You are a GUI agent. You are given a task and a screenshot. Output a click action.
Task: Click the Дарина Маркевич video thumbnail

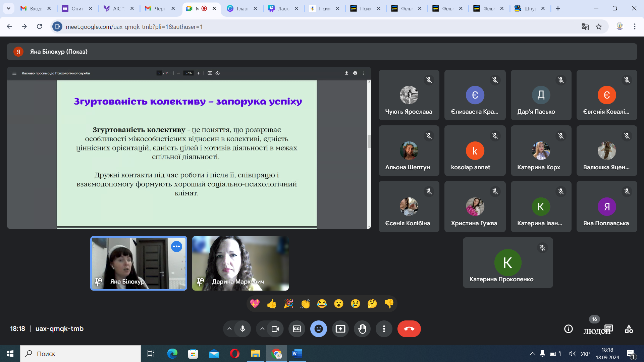pos(240,263)
